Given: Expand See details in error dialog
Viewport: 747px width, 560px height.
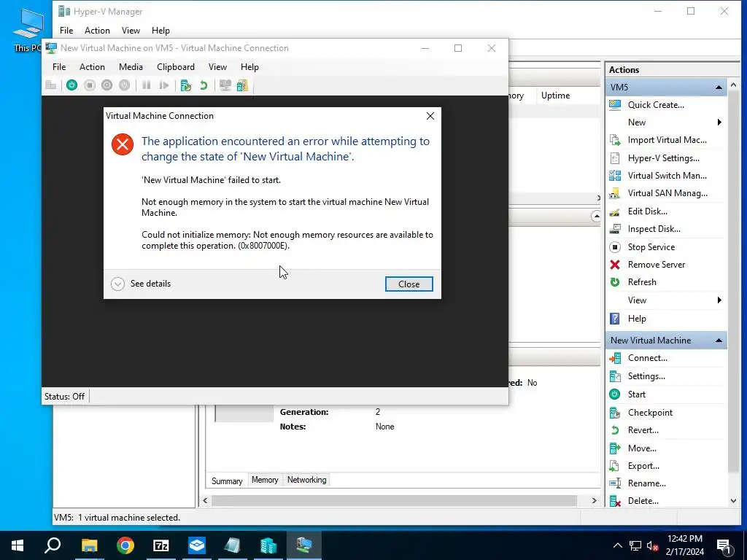Looking at the screenshot, I should [x=141, y=284].
